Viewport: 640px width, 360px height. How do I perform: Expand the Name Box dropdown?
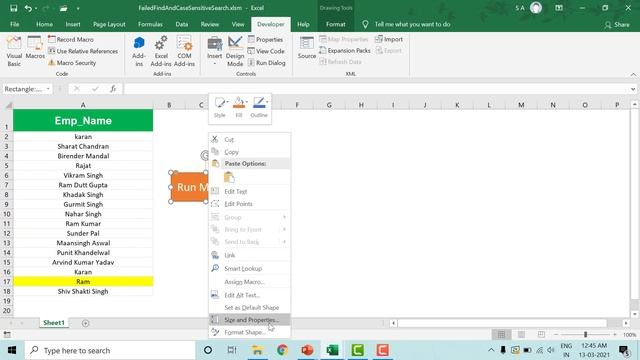click(48, 89)
